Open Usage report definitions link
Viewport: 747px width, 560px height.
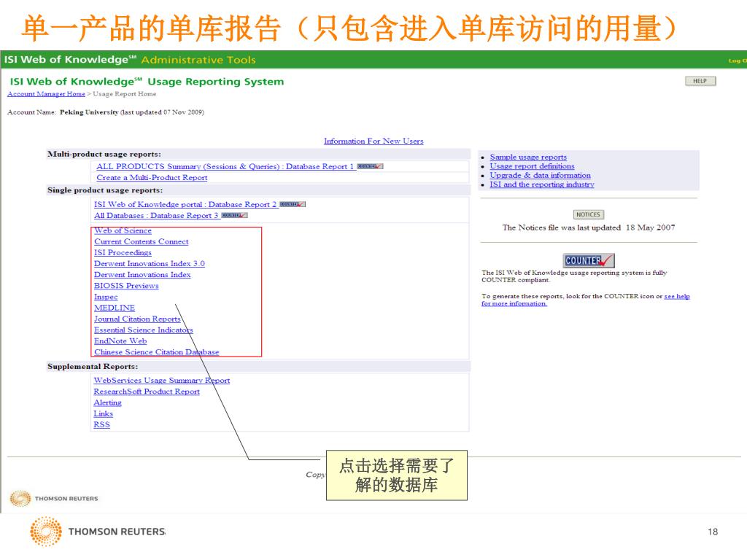[532, 166]
